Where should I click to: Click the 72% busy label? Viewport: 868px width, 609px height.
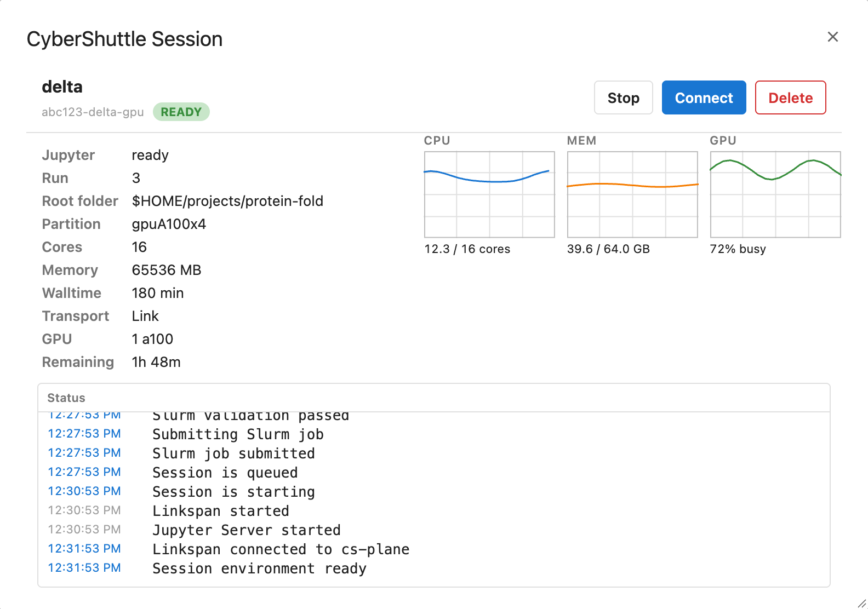pyautogui.click(x=738, y=249)
